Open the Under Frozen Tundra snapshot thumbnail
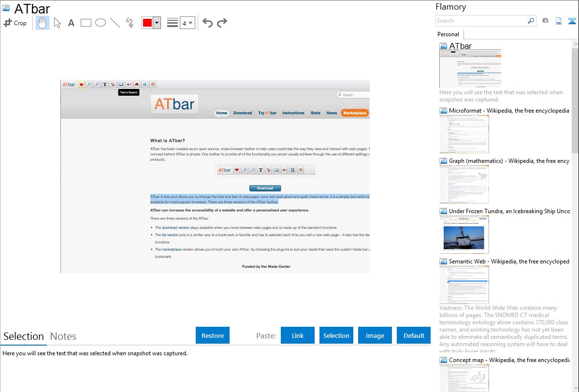The image size is (579, 392). click(464, 234)
